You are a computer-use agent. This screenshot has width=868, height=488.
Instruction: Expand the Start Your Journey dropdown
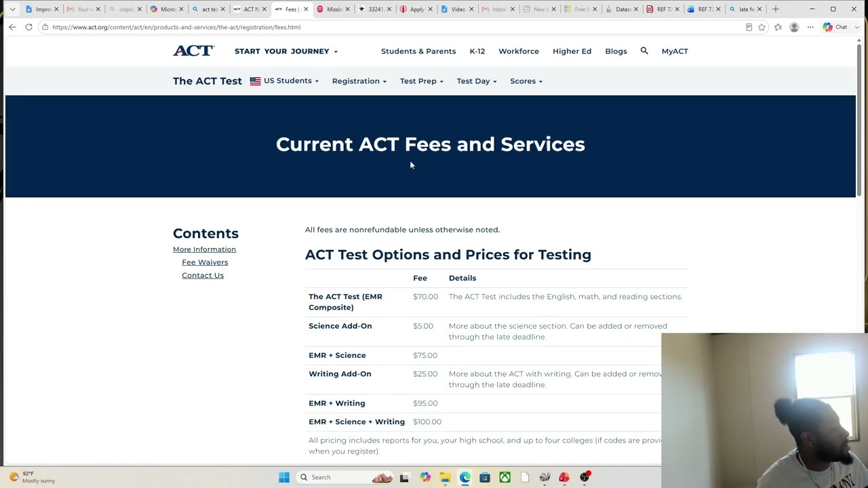pyautogui.click(x=285, y=51)
